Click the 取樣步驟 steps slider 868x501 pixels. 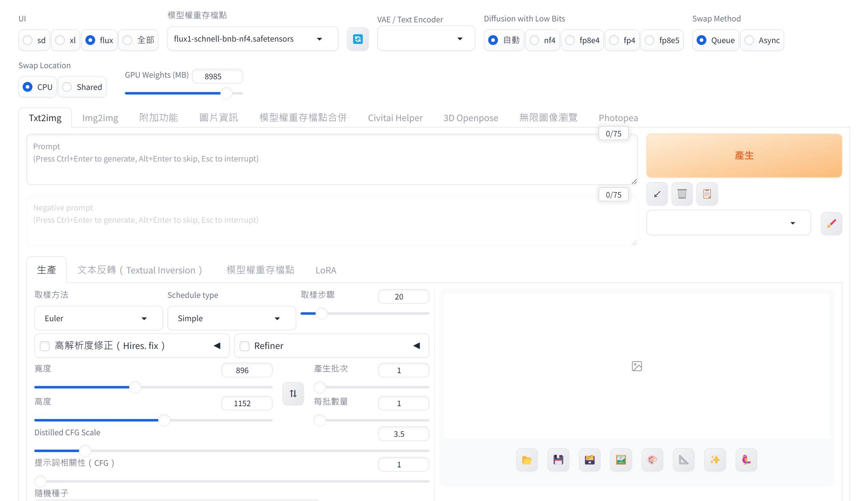coord(364,313)
